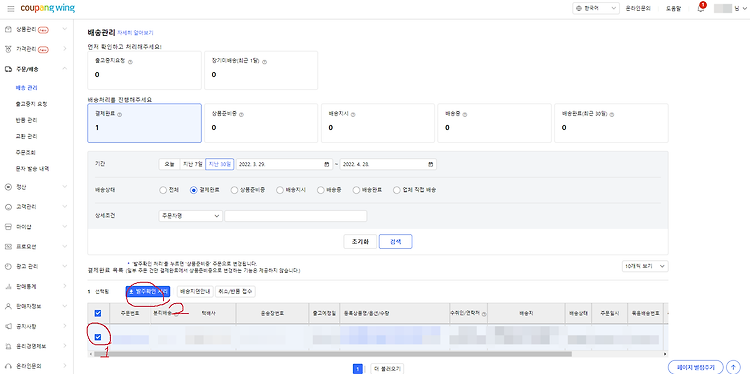The width and height of the screenshot is (750, 374).
Task: Open the 주문자명 search condition dropdown
Action: [x=190, y=216]
